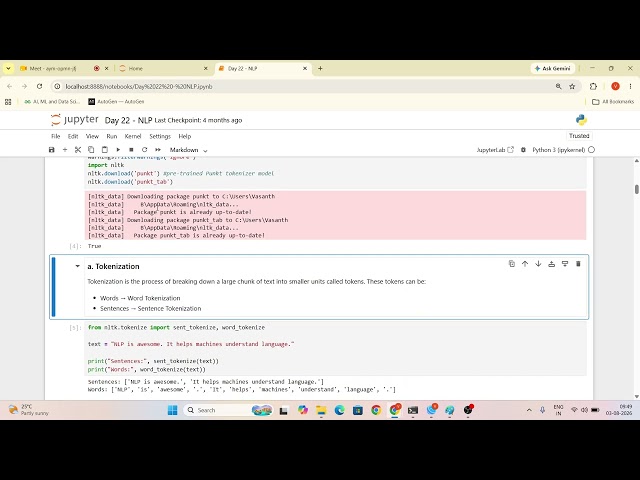640x480 pixels.
Task: Show hidden system tray icons chevron
Action: [x=529, y=410]
